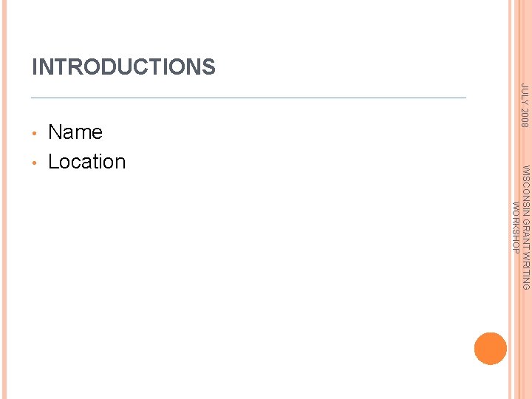Click the bullet dot before Location
The width and height of the screenshot is (532, 399).
click(x=34, y=162)
